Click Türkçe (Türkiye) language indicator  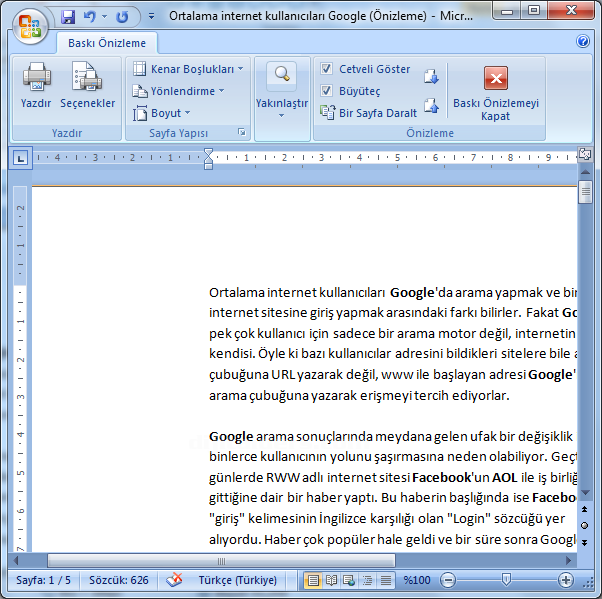coord(237,580)
